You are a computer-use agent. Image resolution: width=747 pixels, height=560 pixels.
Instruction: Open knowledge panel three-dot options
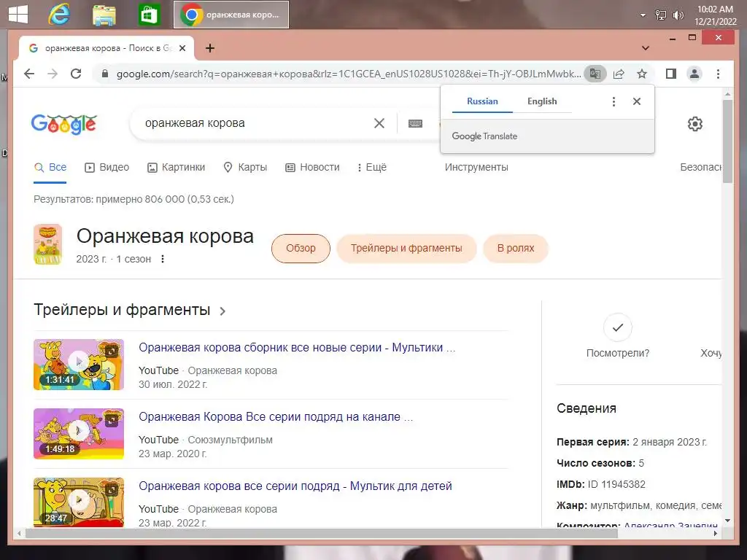(163, 259)
